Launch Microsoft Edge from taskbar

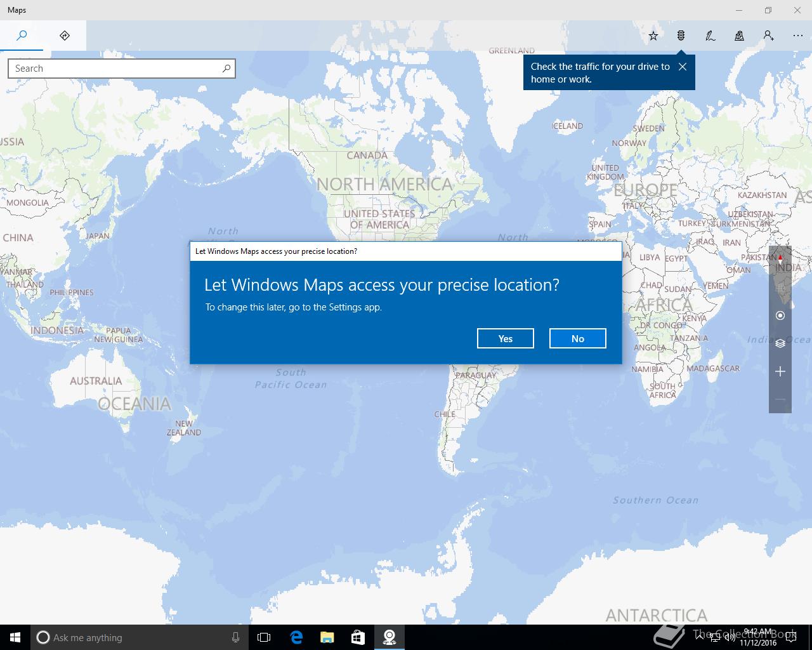296,637
